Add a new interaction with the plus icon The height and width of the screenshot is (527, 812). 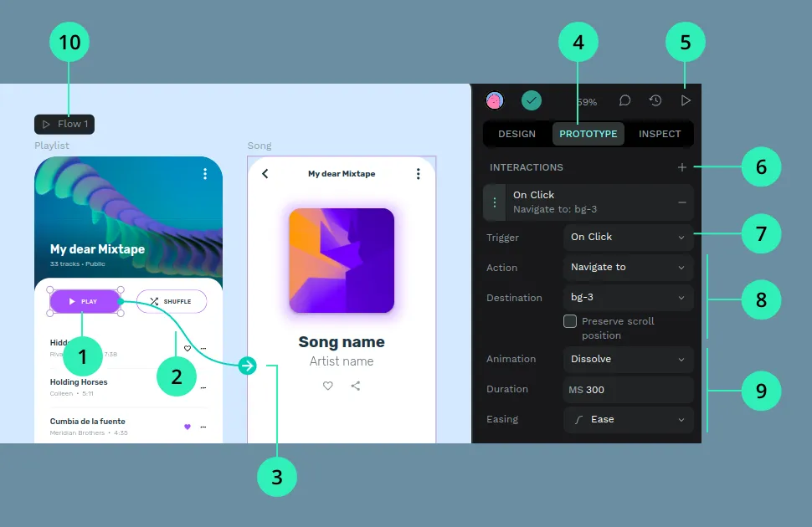pos(683,167)
